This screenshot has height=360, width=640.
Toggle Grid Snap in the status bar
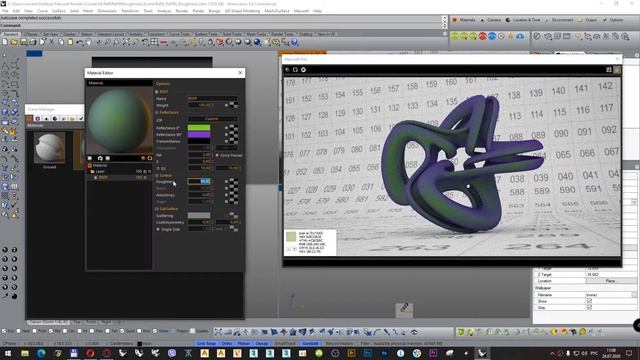tap(206, 344)
